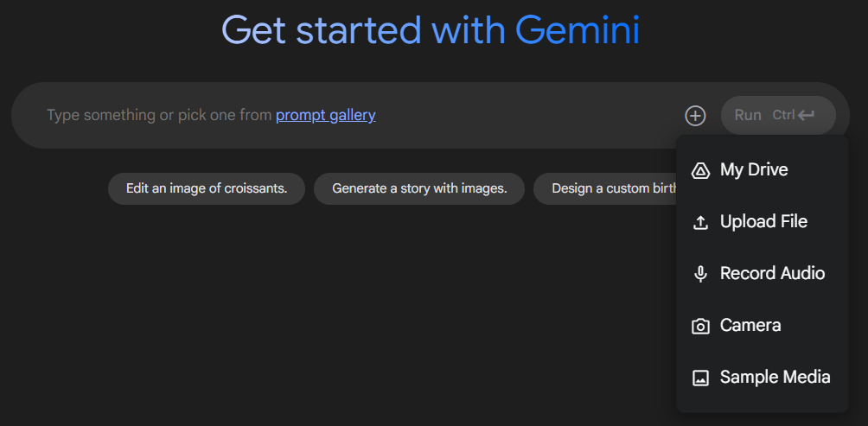Click the plus add-media icon
This screenshot has height=426, width=868.
click(x=695, y=116)
